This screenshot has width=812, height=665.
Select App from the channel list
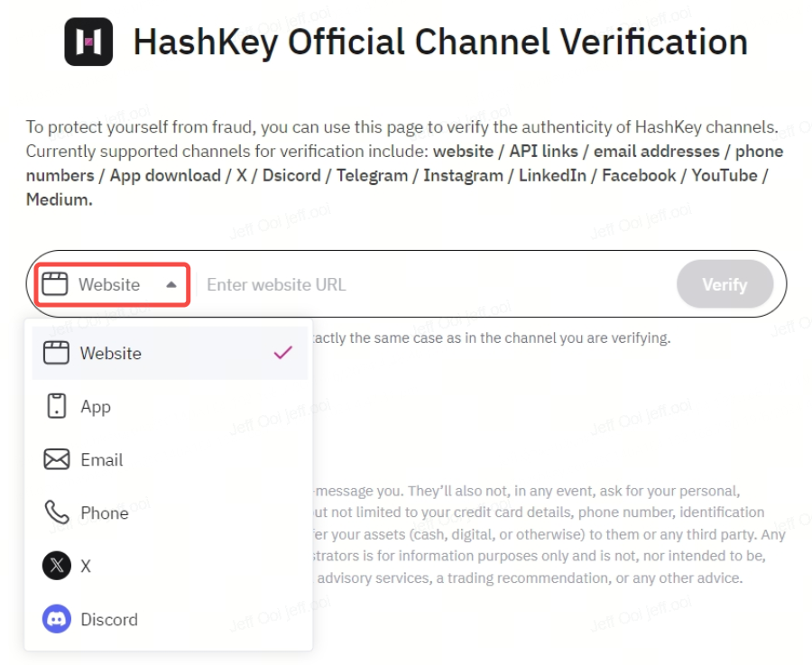170,406
